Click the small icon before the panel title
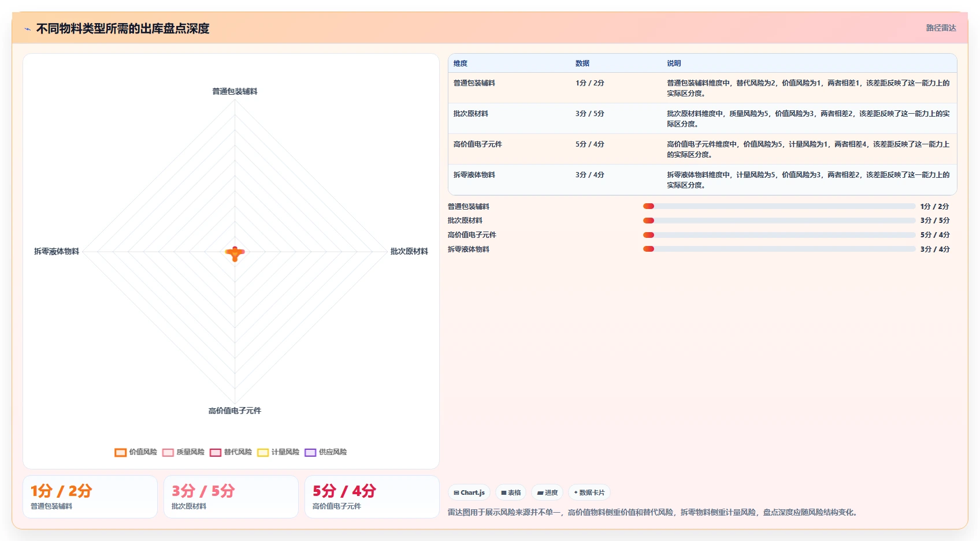 pos(27,29)
